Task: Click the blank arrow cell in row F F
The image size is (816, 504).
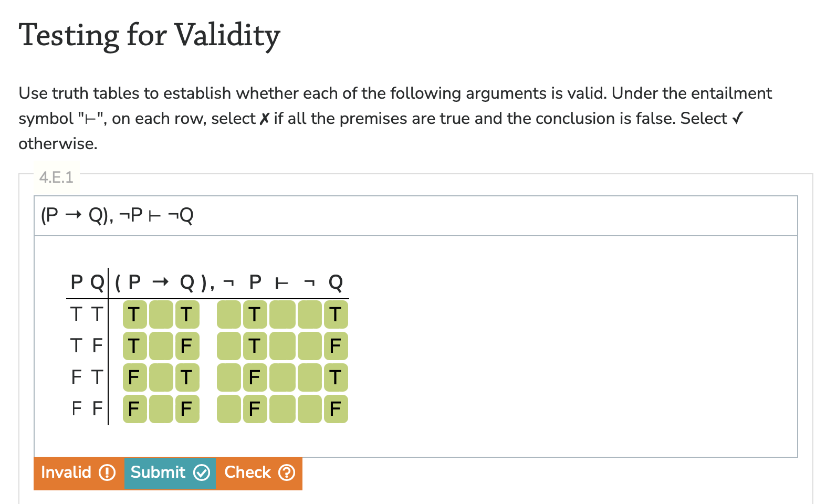Action: click(x=161, y=408)
